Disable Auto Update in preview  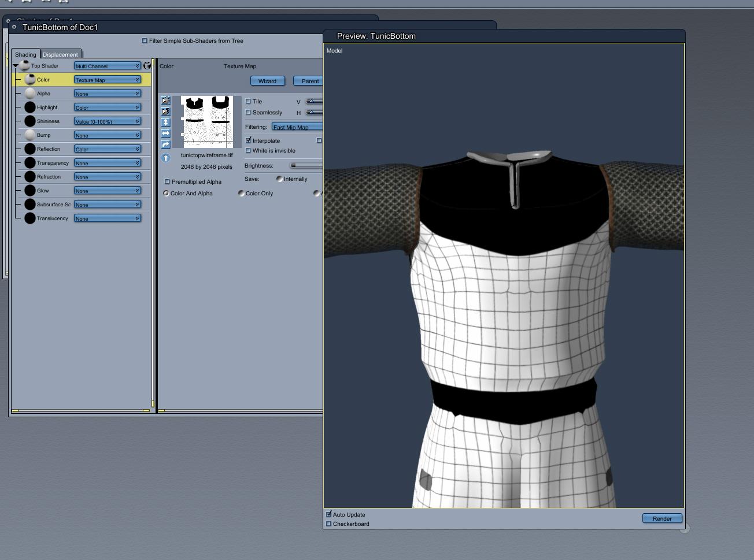coord(329,514)
